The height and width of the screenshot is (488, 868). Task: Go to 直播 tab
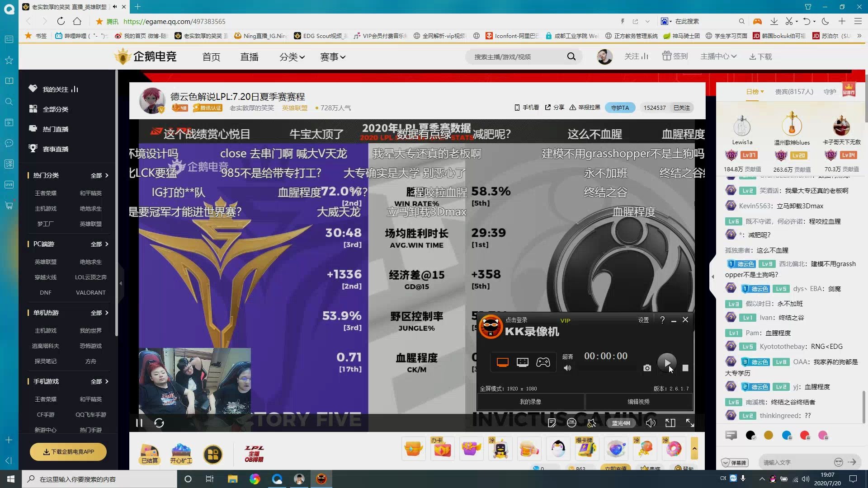pos(250,57)
